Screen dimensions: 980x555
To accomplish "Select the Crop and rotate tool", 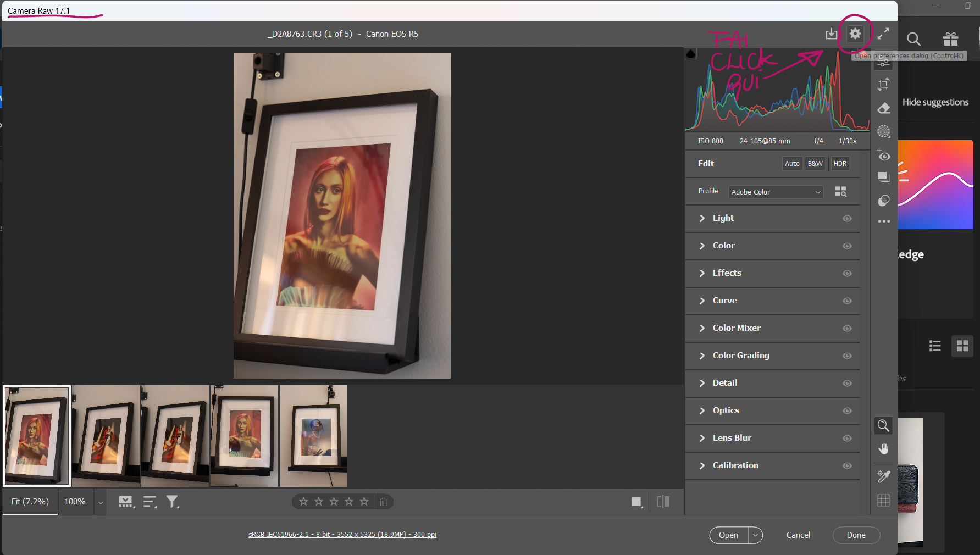I will click(x=884, y=84).
